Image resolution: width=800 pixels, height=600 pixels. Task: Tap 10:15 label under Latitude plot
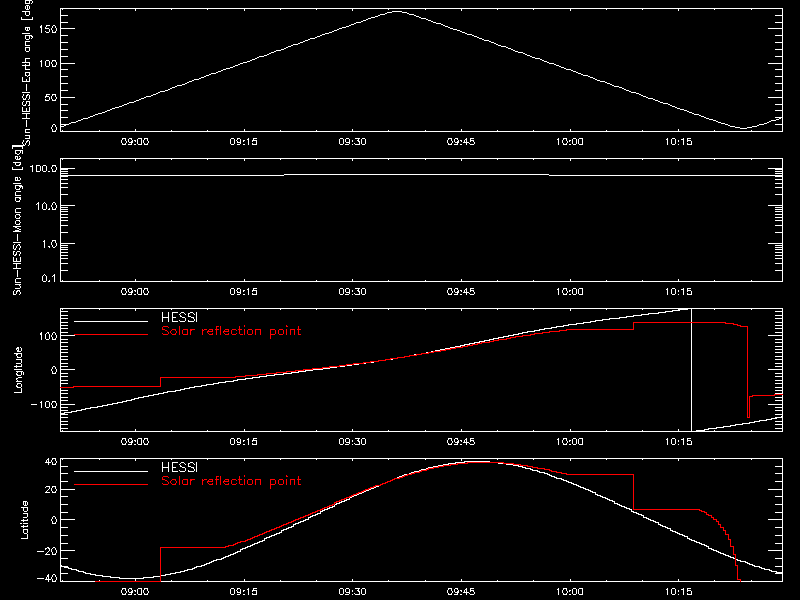coord(679,592)
